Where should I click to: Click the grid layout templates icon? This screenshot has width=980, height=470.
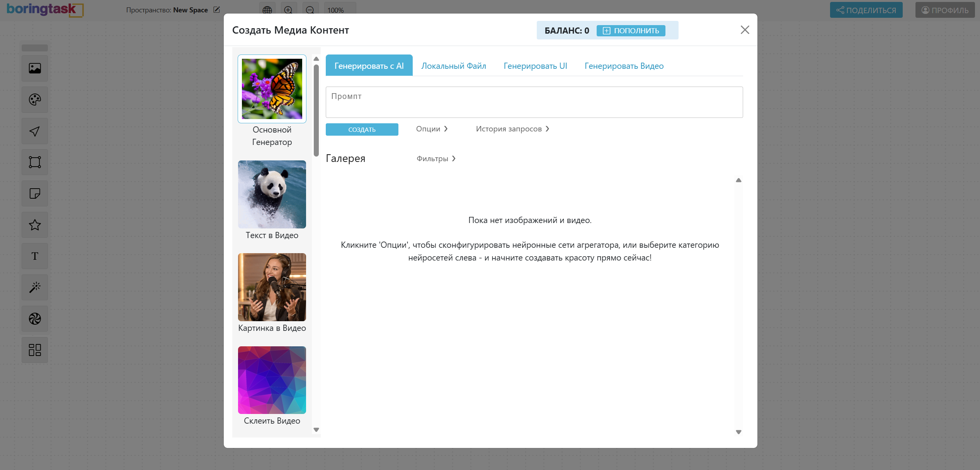(x=35, y=350)
